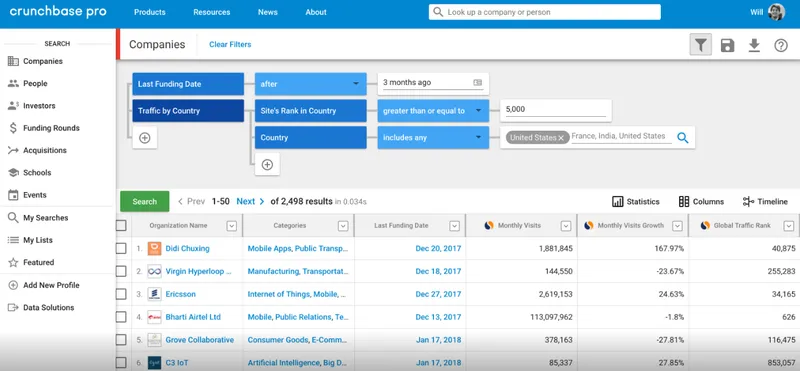Image resolution: width=800 pixels, height=371 pixels.
Task: Click the Country sub-filter field button
Action: tap(311, 138)
